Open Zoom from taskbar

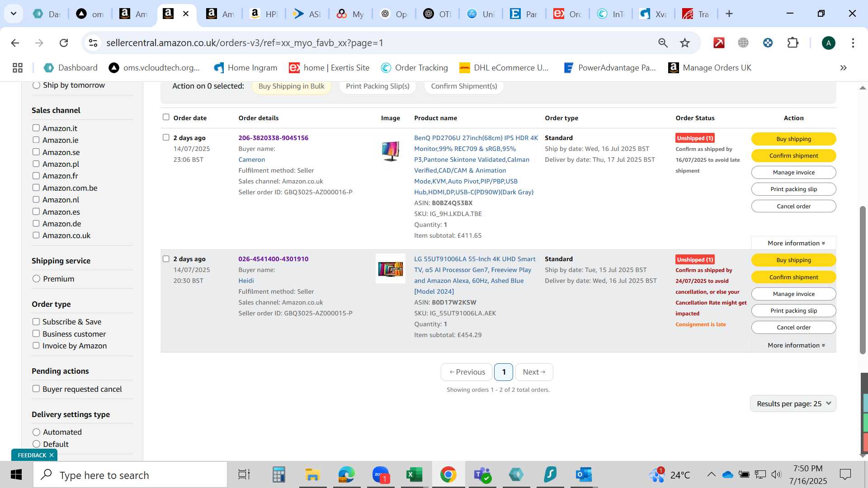(381, 475)
